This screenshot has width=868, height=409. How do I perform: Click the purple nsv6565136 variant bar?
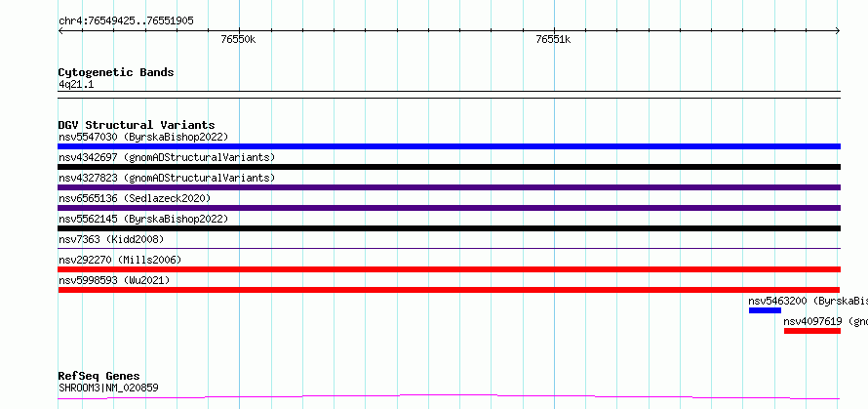point(449,208)
